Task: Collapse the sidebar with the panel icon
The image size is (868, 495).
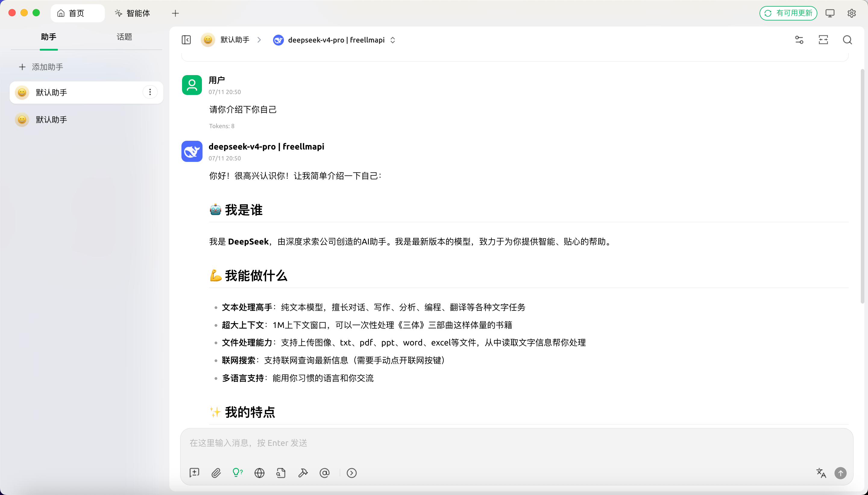Action: coord(186,40)
